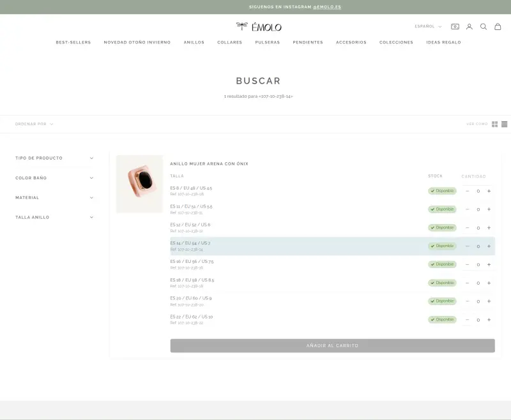511x420 pixels.
Task: Increase quantity for ES 11 / EU 51 size
Action: click(x=489, y=209)
